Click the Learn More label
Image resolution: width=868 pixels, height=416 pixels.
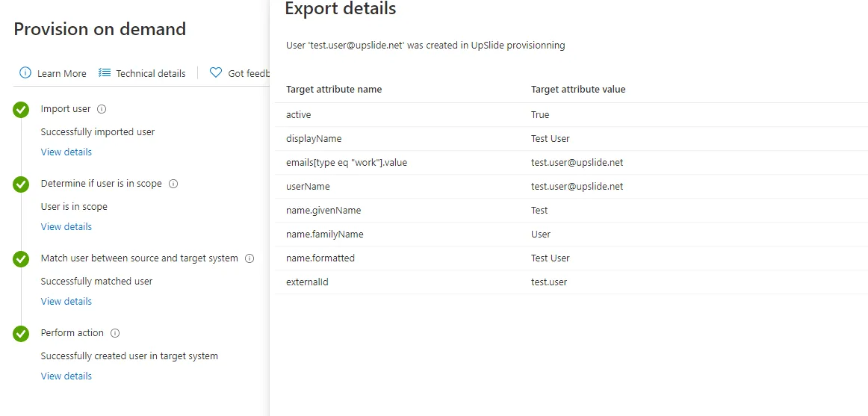tap(61, 73)
